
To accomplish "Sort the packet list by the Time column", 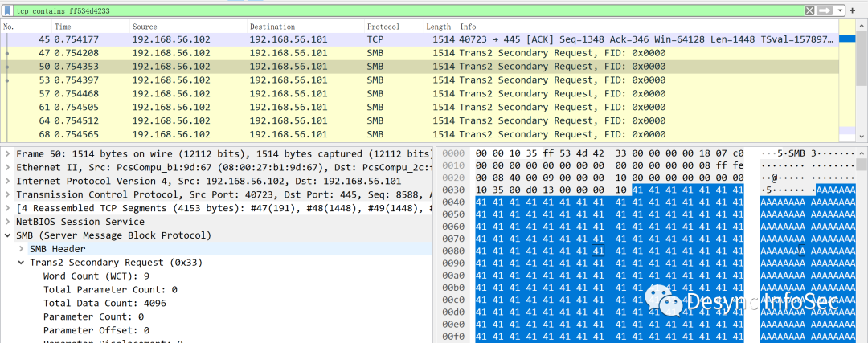I will pyautogui.click(x=91, y=27).
